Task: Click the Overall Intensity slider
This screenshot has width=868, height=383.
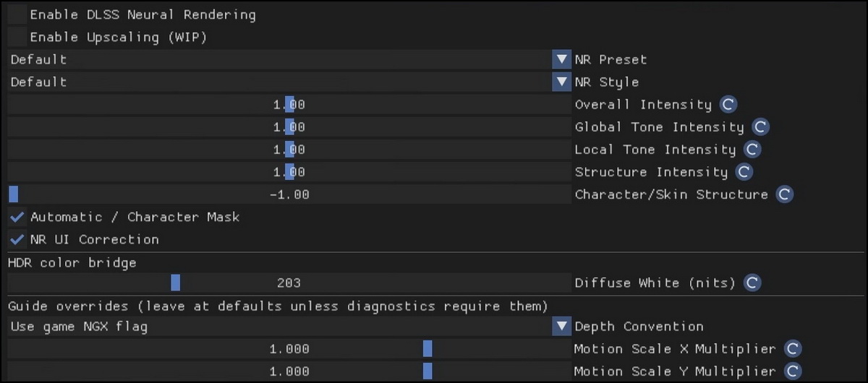Action: [x=289, y=105]
